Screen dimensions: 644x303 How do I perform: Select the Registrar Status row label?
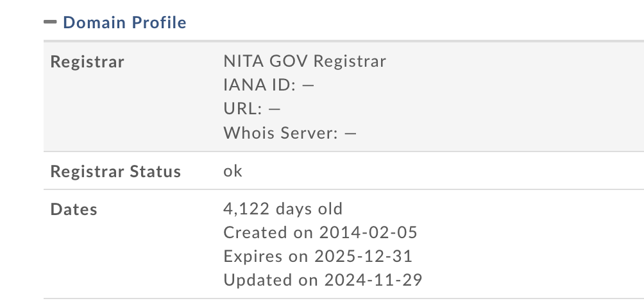click(x=115, y=171)
